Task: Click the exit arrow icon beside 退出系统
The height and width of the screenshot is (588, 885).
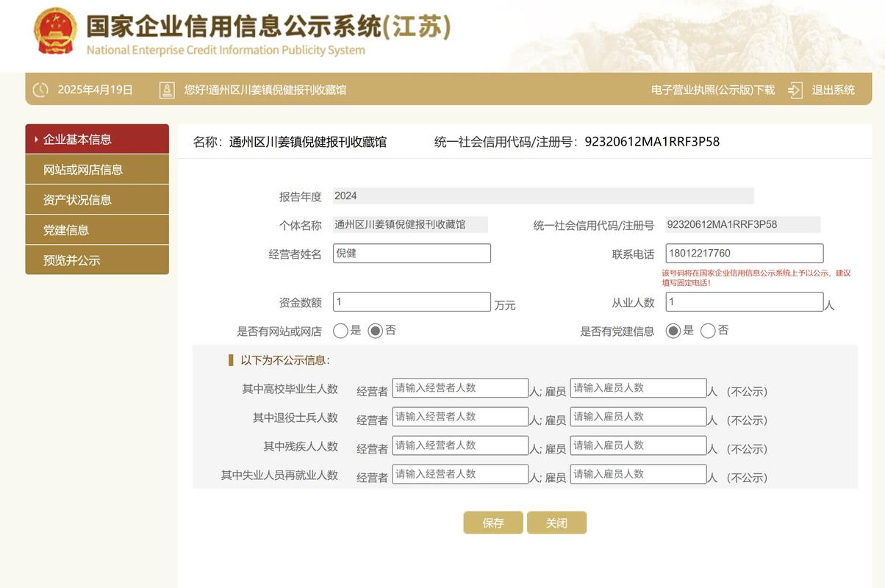Action: 794,89
